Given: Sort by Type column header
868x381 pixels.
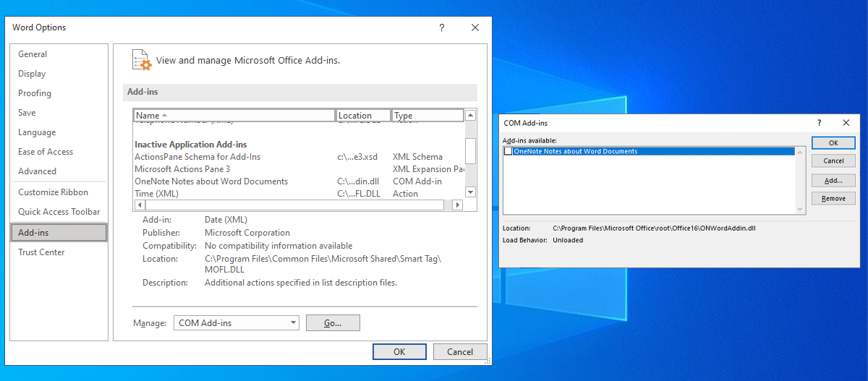Looking at the screenshot, I should tap(427, 116).
